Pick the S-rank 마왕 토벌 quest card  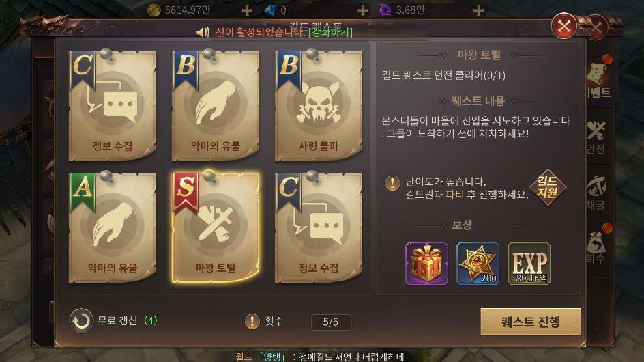point(216,227)
